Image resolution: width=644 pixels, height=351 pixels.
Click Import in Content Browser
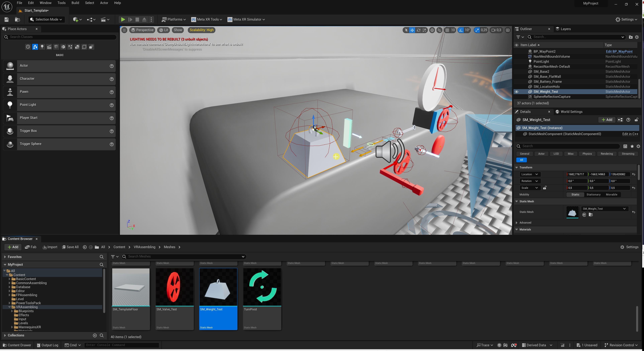click(x=50, y=247)
